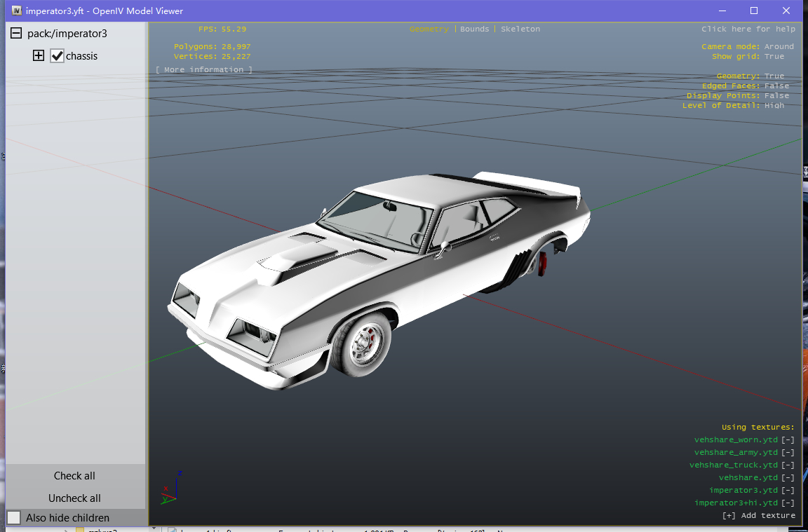Remove vehshare_truck.ytd with its minus button
Viewport: 808px width, 532px height.
click(x=788, y=465)
